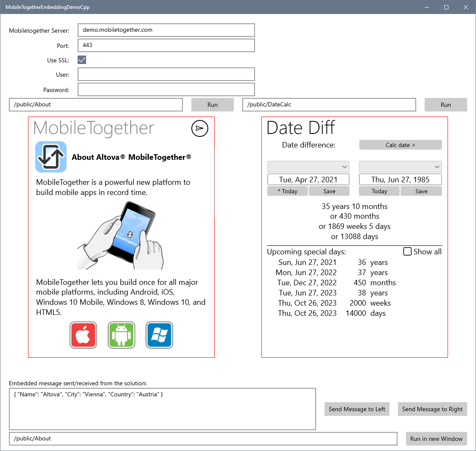476x451 pixels.
Task: Run the /public/About solution
Action: (212, 105)
